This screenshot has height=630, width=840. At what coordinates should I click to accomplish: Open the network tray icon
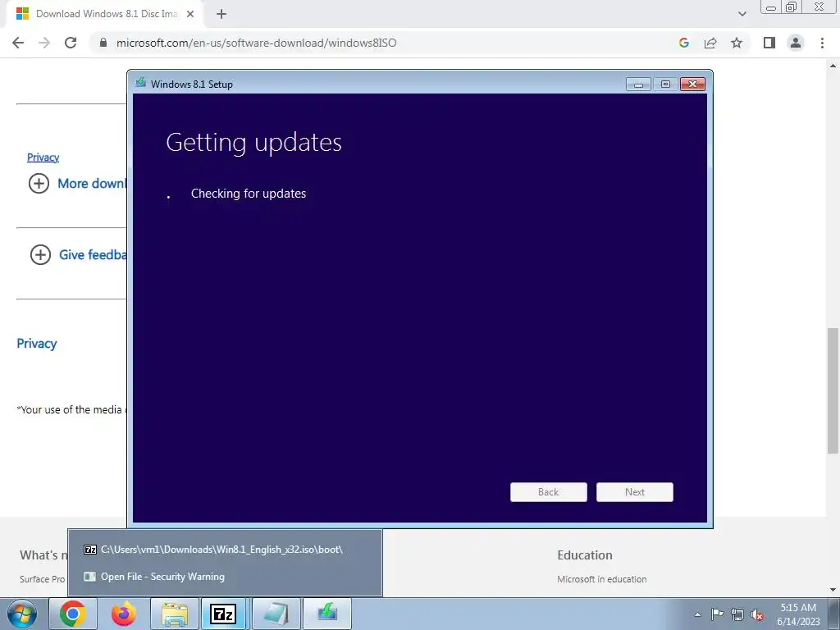(x=737, y=614)
